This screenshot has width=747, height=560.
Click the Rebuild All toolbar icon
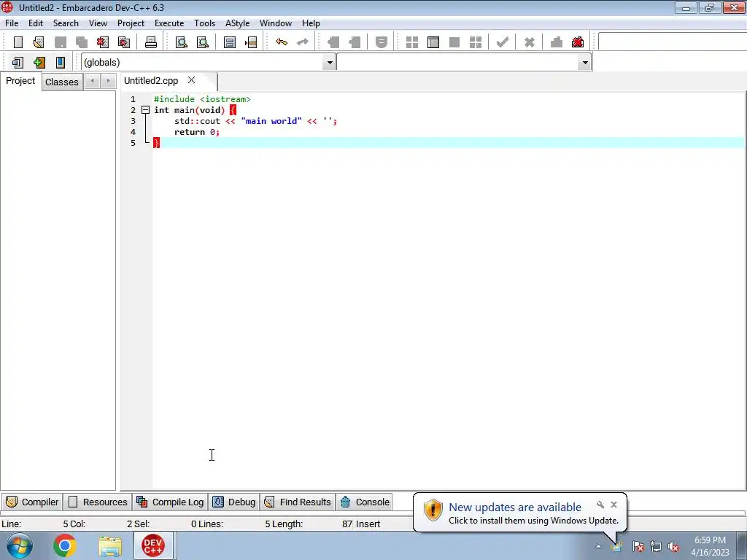(x=476, y=42)
